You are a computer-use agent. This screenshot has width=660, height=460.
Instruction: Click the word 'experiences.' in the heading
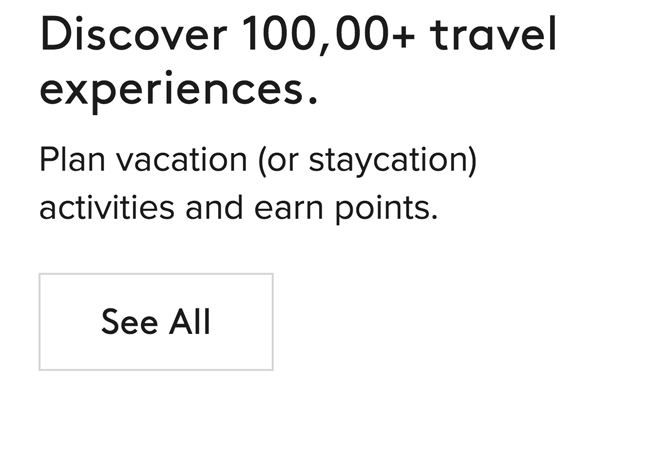[178, 88]
